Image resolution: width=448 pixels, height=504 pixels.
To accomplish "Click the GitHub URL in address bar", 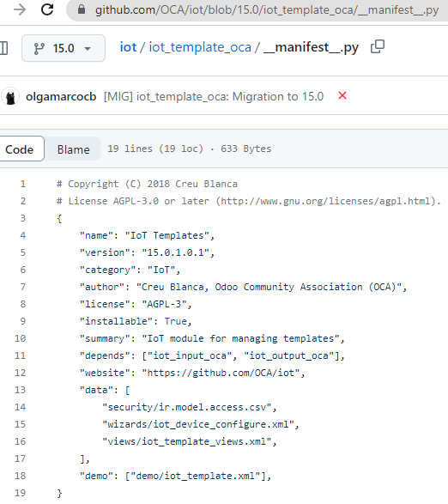I will [266, 10].
